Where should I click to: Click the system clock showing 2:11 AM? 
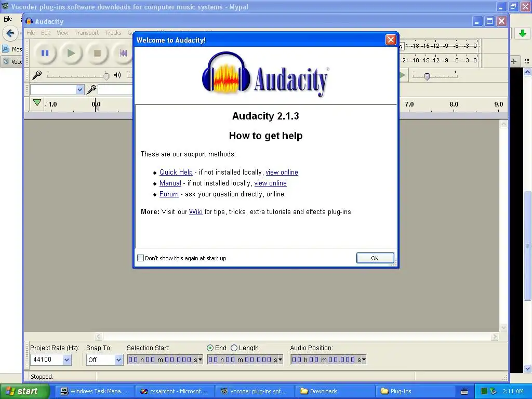tap(513, 391)
